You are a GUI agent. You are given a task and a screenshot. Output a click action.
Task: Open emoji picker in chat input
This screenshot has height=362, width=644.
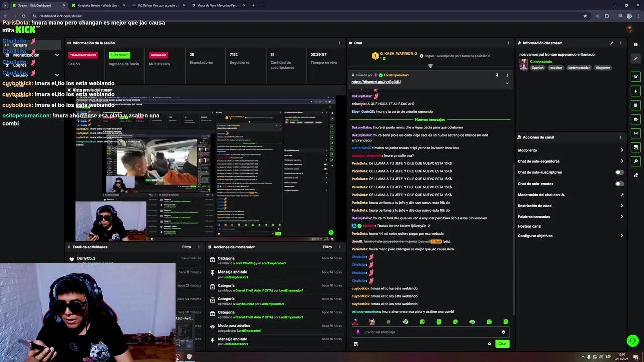(503, 332)
